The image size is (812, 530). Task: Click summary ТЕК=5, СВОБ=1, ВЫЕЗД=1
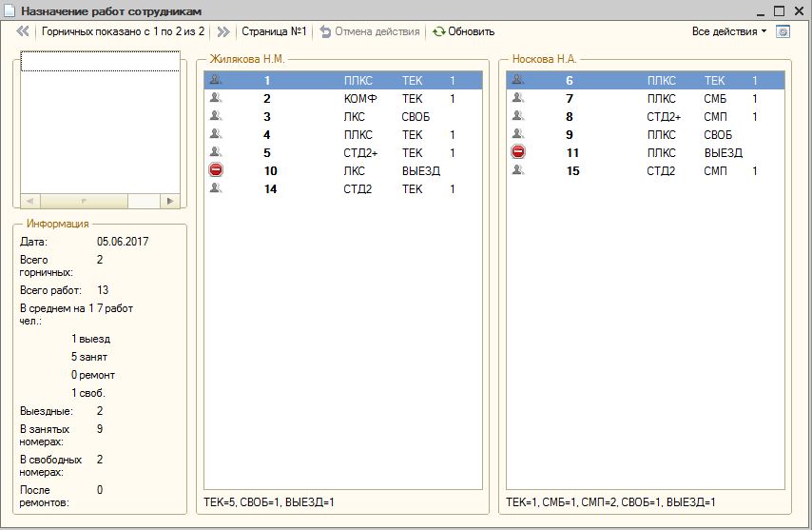(269, 502)
